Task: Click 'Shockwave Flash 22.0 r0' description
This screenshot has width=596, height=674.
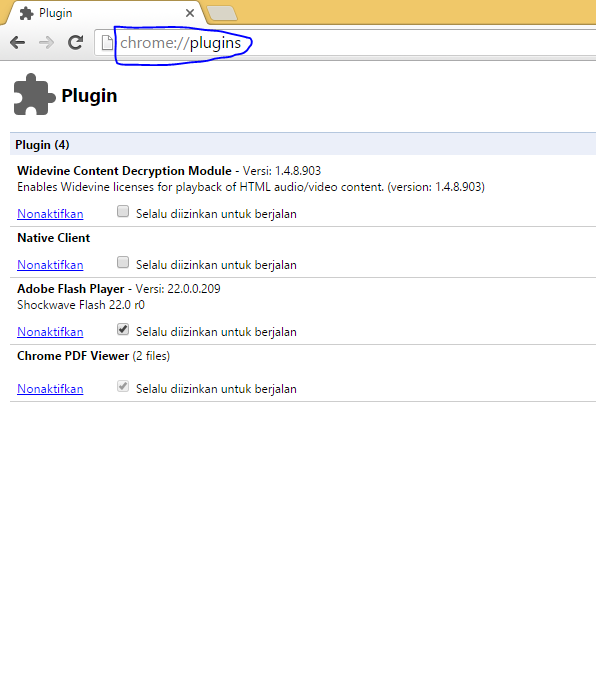Action: point(81,305)
